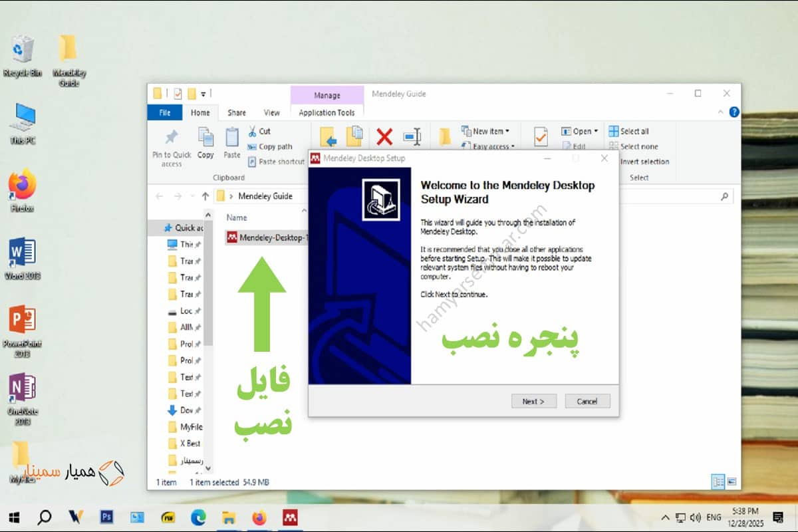798x532 pixels.
Task: Select the Mendeley-Desktop installer file in the list
Action: 266,237
